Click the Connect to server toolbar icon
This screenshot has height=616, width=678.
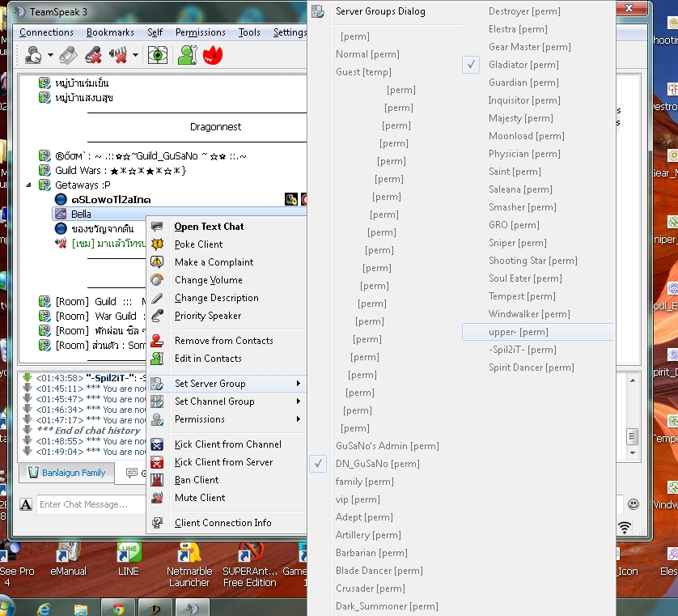(33, 55)
